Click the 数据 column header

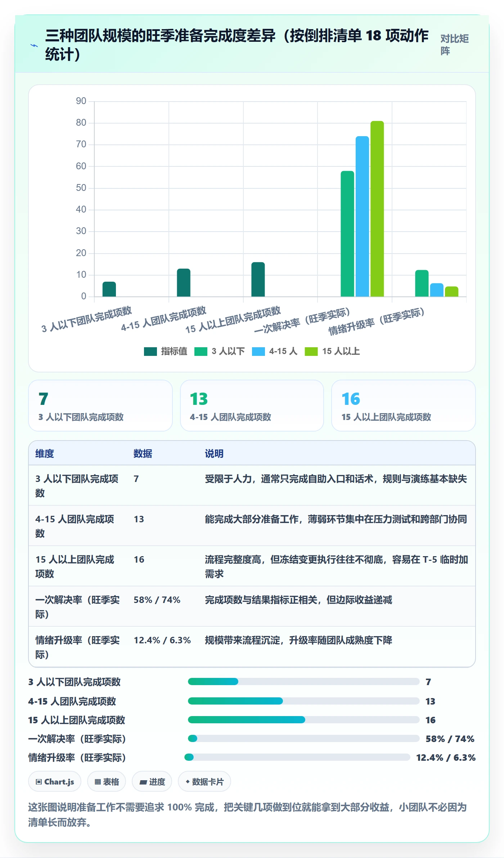point(143,453)
